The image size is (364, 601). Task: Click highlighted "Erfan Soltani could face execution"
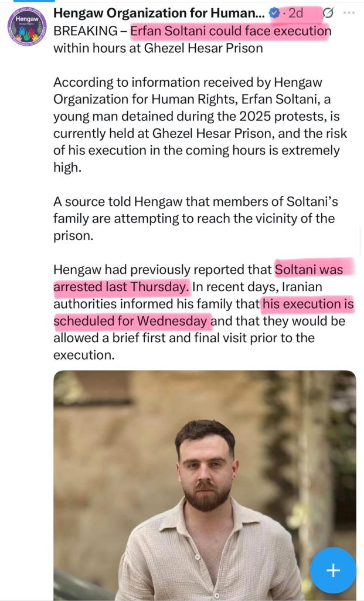click(230, 31)
